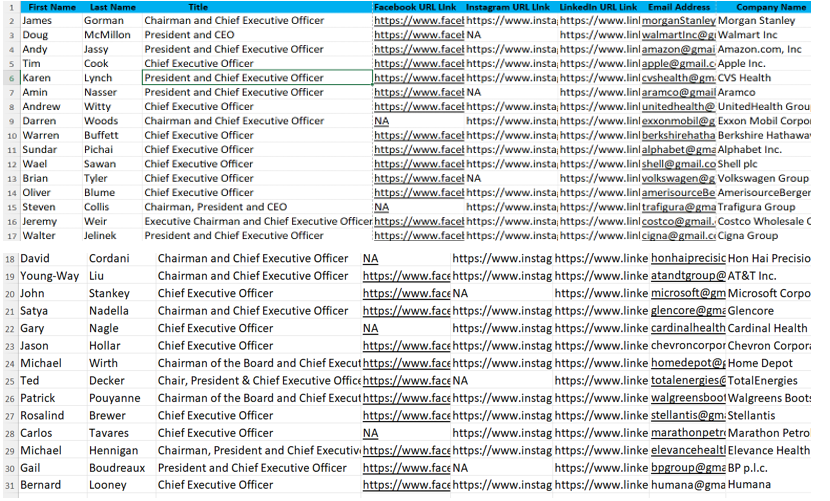The width and height of the screenshot is (830, 501).
Task: Select cell 'Cook' in Last Name column
Action: click(113, 64)
